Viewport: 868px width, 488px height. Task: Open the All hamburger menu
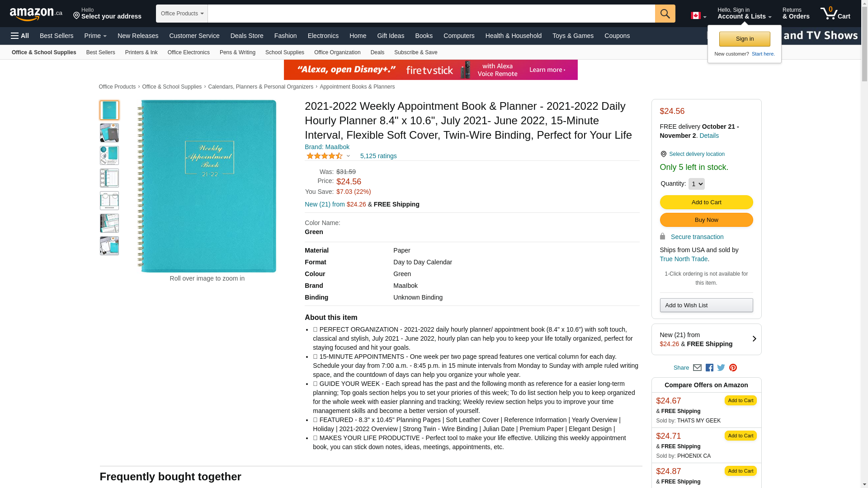(20, 36)
